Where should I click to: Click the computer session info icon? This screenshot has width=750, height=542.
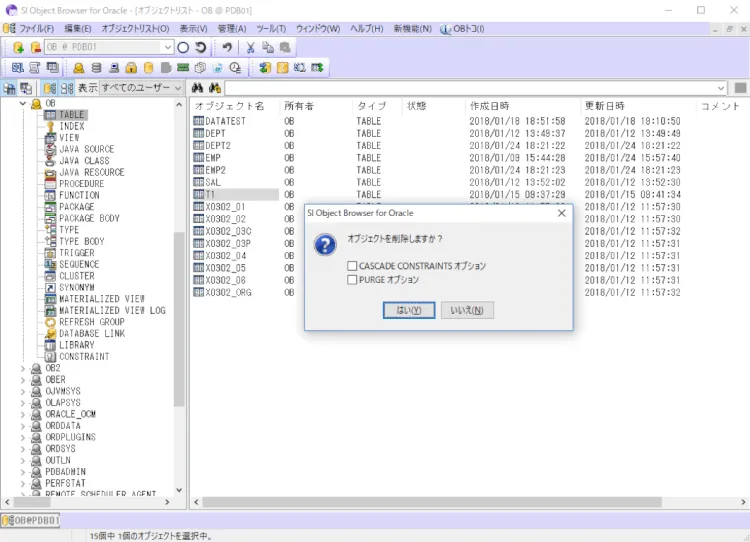tap(114, 68)
